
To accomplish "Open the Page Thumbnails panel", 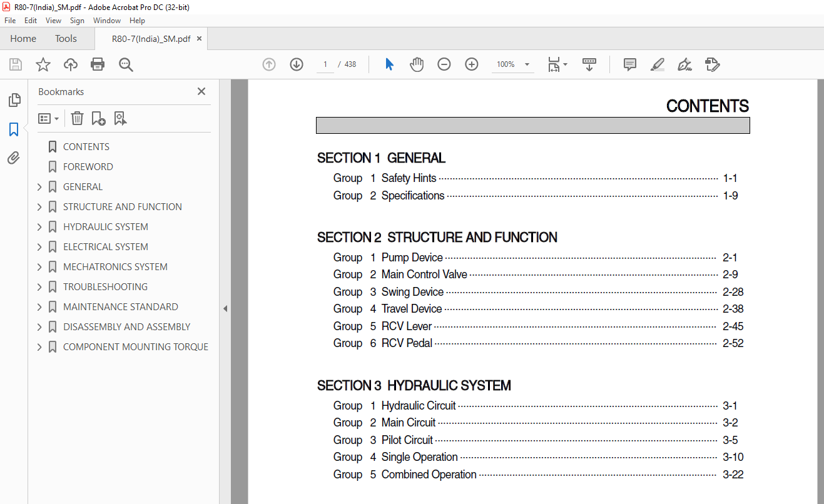I will (14, 100).
